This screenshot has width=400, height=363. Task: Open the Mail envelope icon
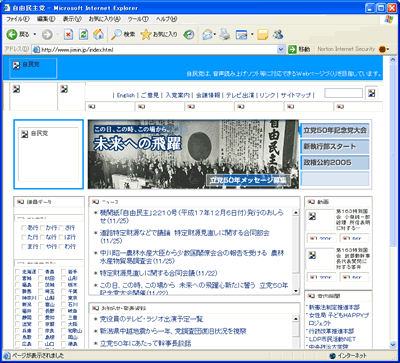coord(207,34)
